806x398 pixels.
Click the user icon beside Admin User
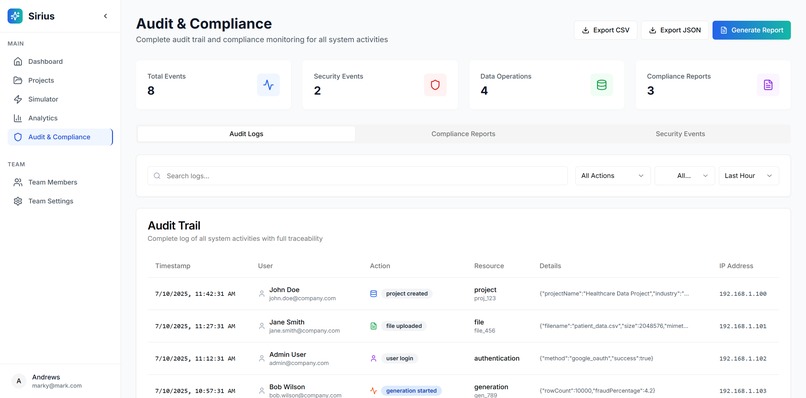coord(262,358)
